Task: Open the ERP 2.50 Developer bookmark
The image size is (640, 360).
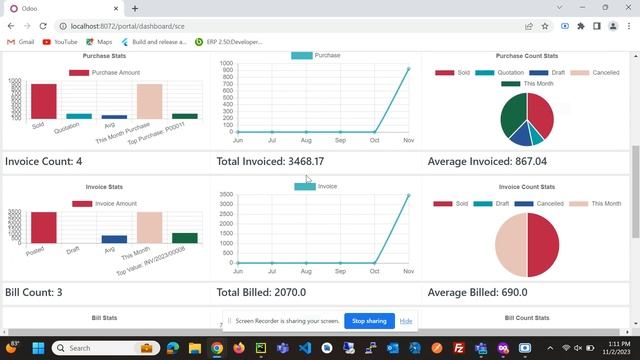Action: click(229, 42)
